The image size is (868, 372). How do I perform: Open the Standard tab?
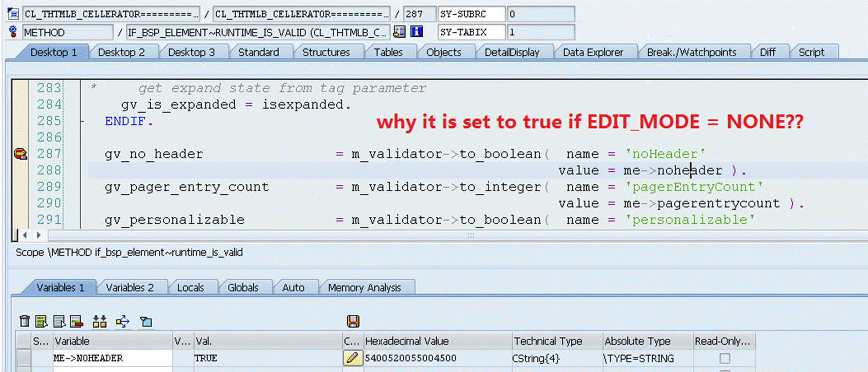pos(258,52)
